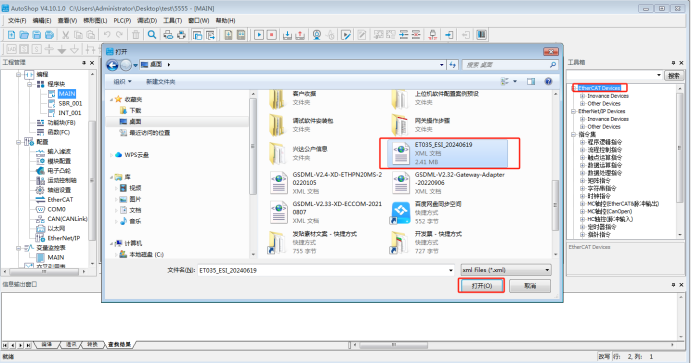Open the toolbox search combo dropdown

click(x=659, y=75)
